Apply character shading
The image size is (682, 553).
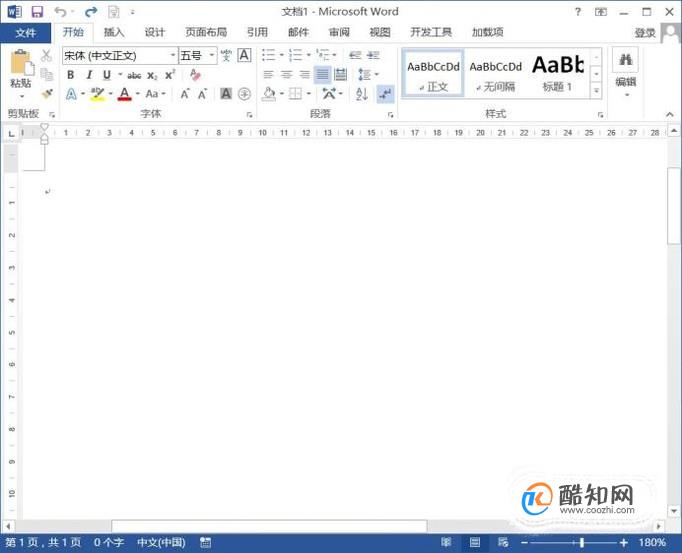coord(226,94)
